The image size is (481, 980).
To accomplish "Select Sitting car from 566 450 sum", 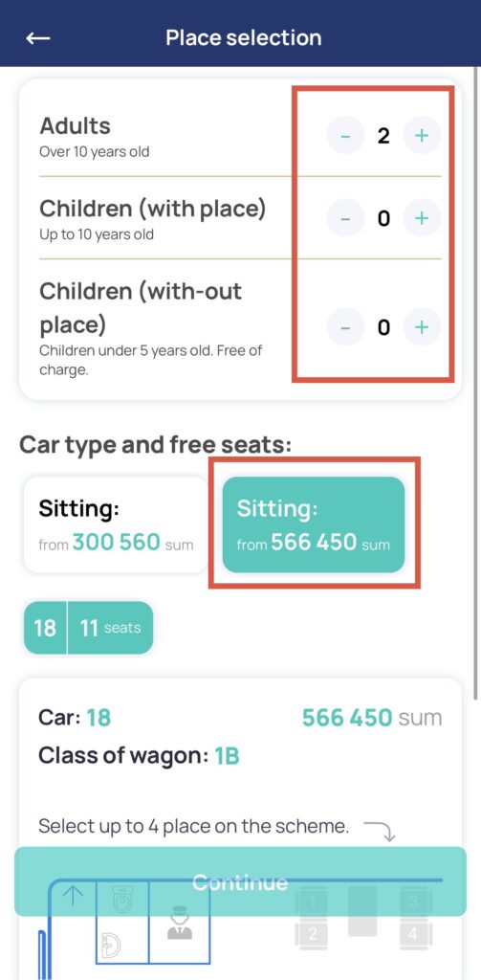I will pos(314,525).
